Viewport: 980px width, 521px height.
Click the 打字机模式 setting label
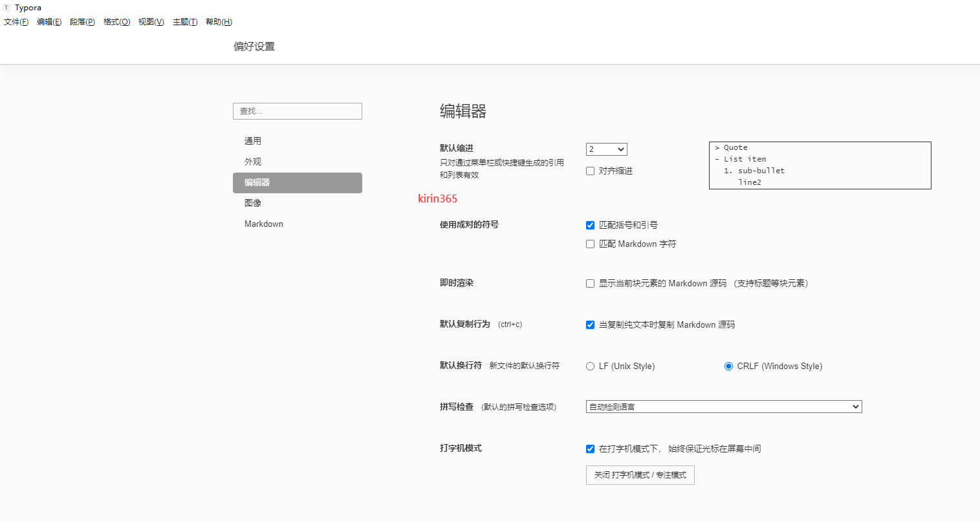461,448
